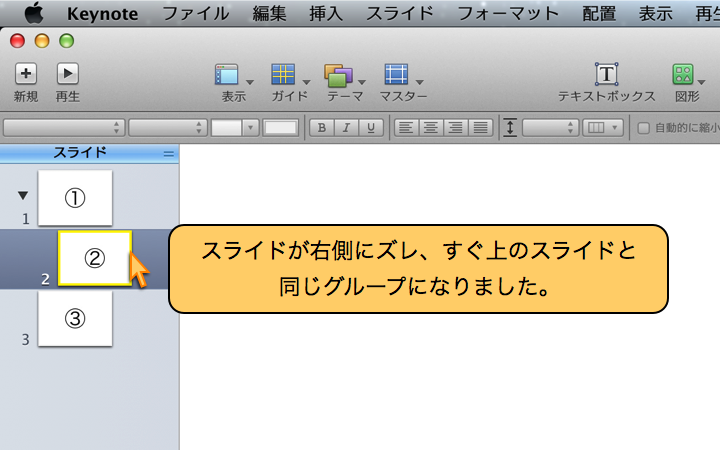Expand the マスター dropdown arrow
Screen dimensions: 720x450
pos(419,82)
